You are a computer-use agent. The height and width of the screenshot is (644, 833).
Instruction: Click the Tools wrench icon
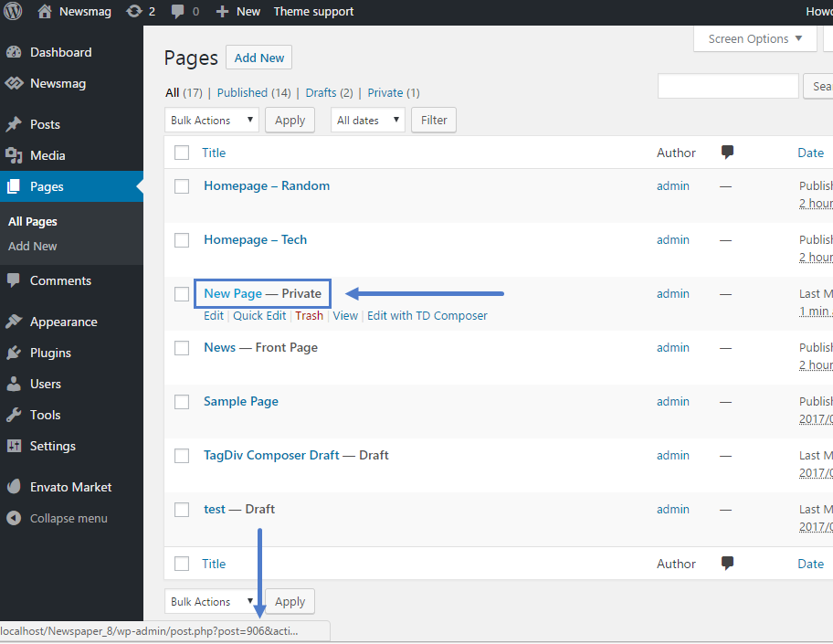point(14,415)
